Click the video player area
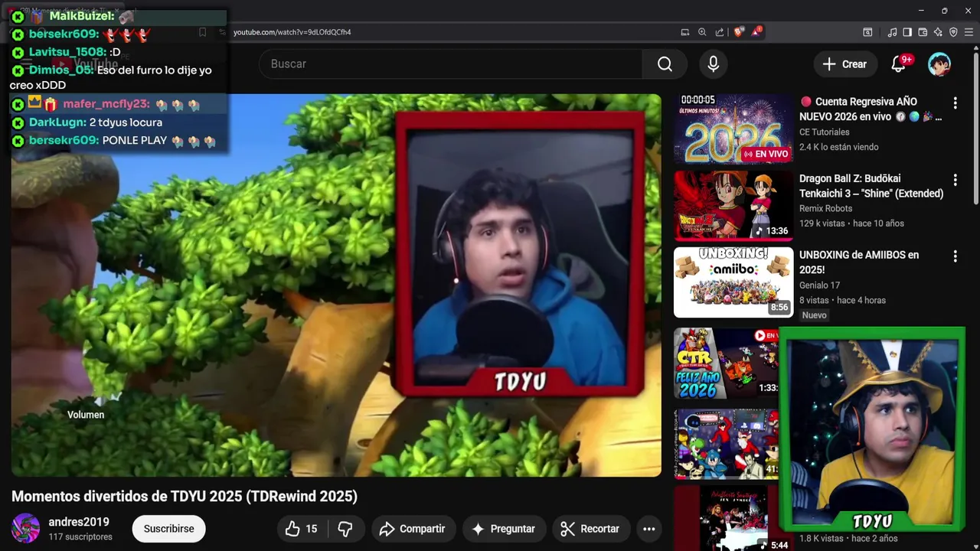This screenshot has height=551, width=980. 336,285
